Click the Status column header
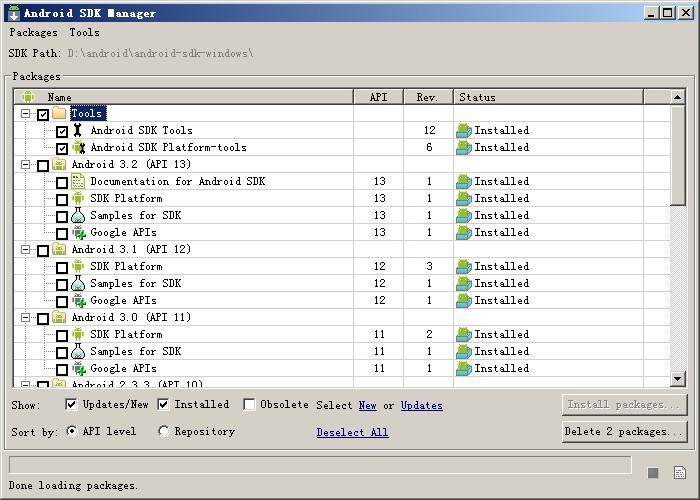Viewport: 700px width, 500px height. pos(548,97)
